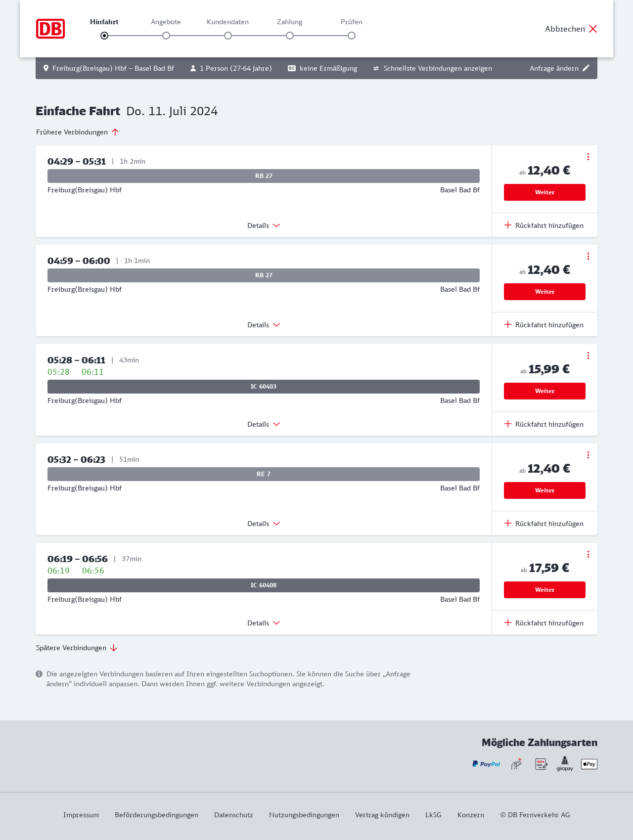633x840 pixels.
Task: Click Weiter for the 15,99 € connection
Action: (x=544, y=391)
